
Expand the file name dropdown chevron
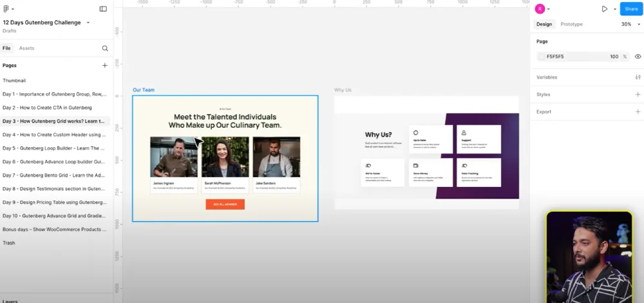pos(88,23)
